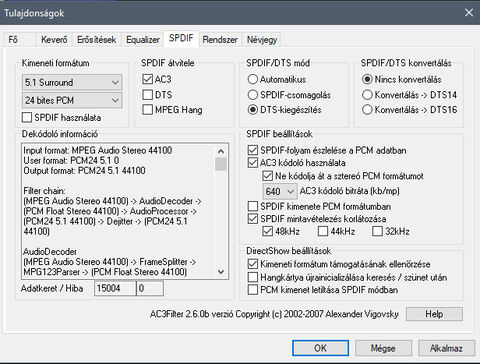
Task: Switch to the Equalizer tab
Action: [143, 40]
